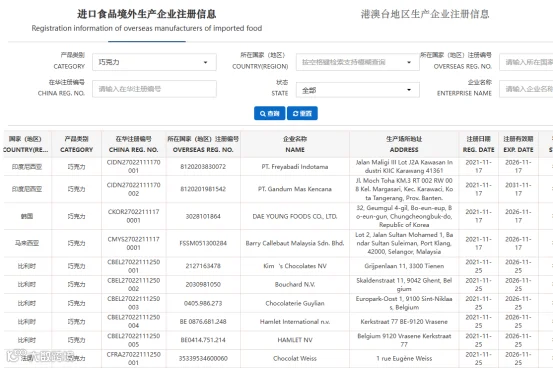
Task: Click overseas reg number 8120203830072
Action: (203, 167)
